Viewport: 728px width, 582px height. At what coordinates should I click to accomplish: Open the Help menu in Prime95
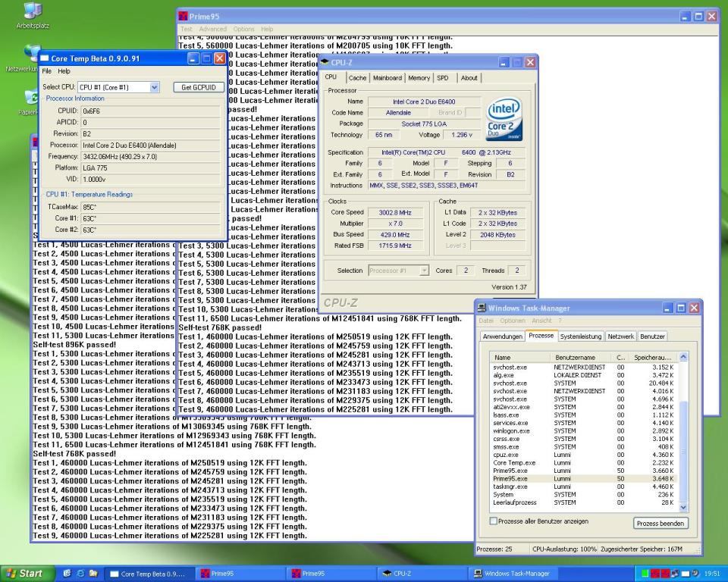[267, 29]
